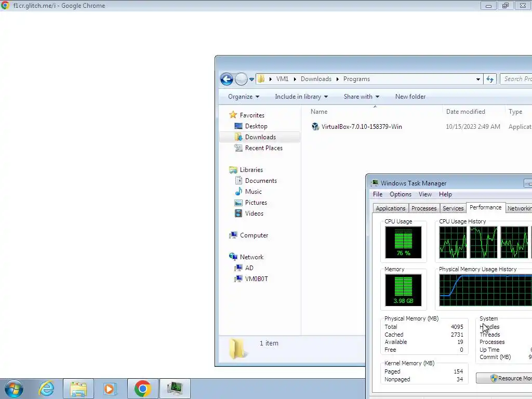Click in the Explorer search box
This screenshot has height=399, width=532.
(x=516, y=79)
